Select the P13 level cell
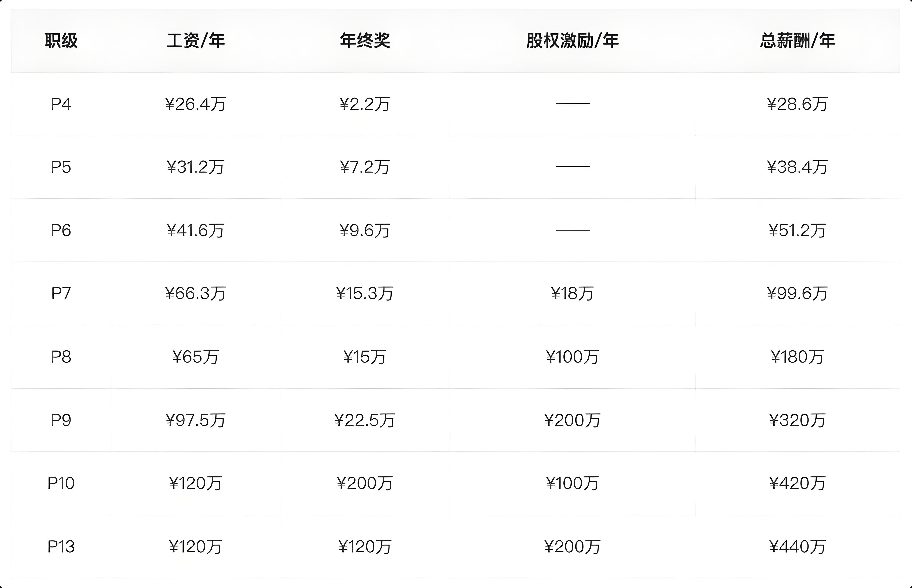 point(61,547)
